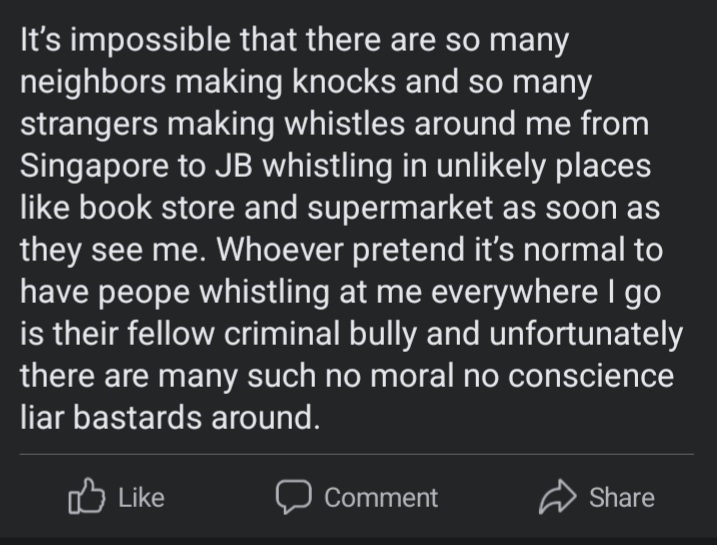Click the word "supermarket" in the post
Image resolution: width=717 pixels, height=545 pixels.
pos(400,208)
